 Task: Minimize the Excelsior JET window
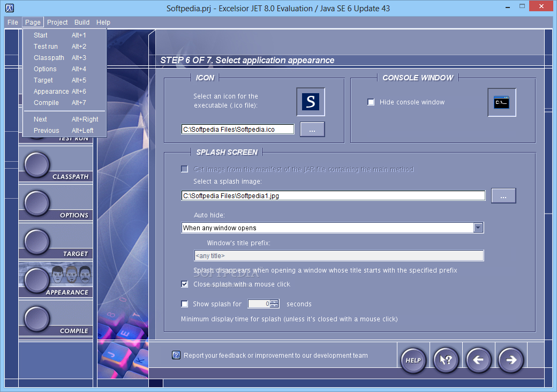(508, 6)
